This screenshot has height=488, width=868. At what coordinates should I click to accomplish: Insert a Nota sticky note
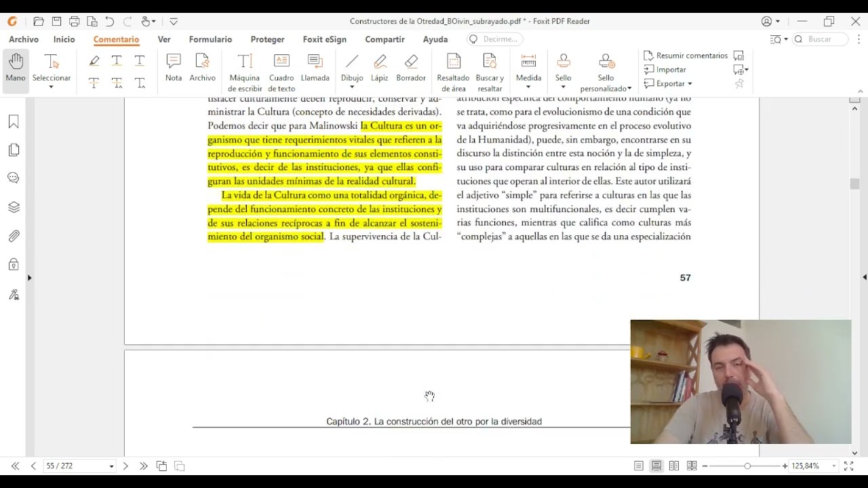(x=174, y=68)
